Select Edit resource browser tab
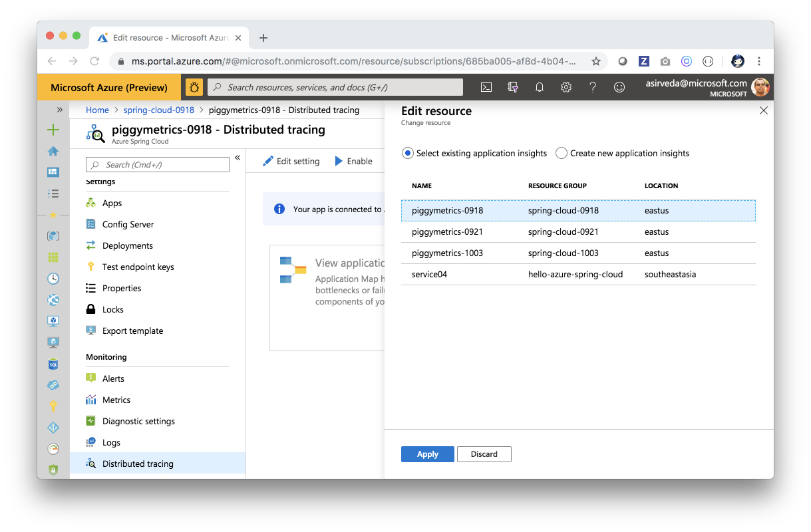 tap(170, 38)
